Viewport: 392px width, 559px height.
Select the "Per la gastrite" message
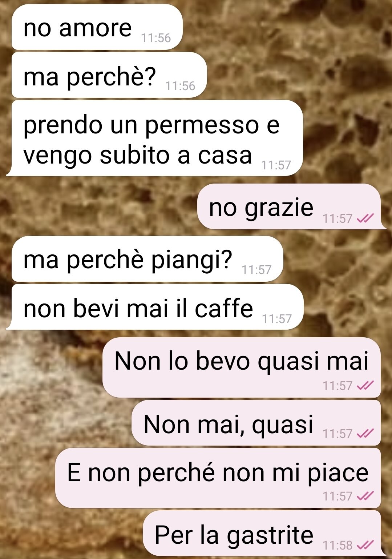[x=264, y=533]
